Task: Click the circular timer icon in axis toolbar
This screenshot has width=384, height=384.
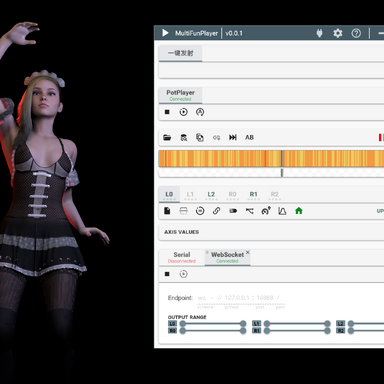Action: click(x=200, y=211)
